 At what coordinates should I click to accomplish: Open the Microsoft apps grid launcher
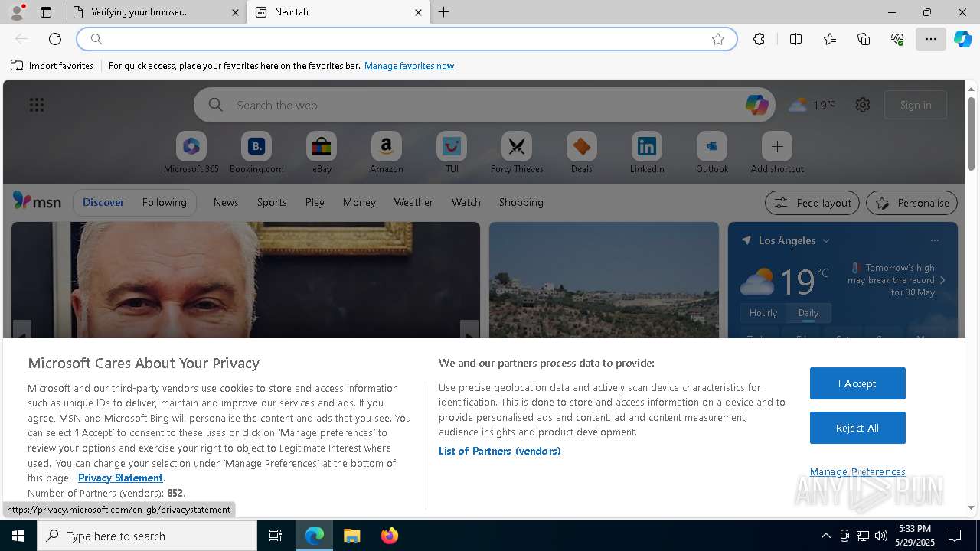pyautogui.click(x=37, y=105)
